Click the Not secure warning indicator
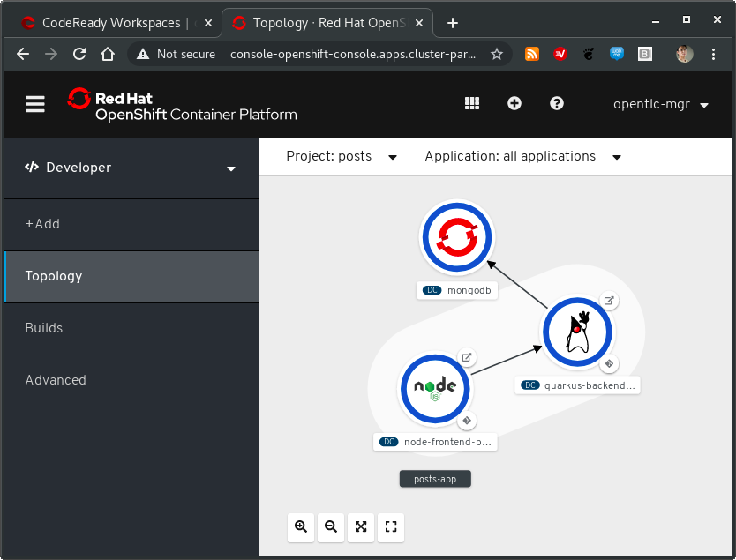Image resolution: width=736 pixels, height=560 pixels. tap(176, 55)
